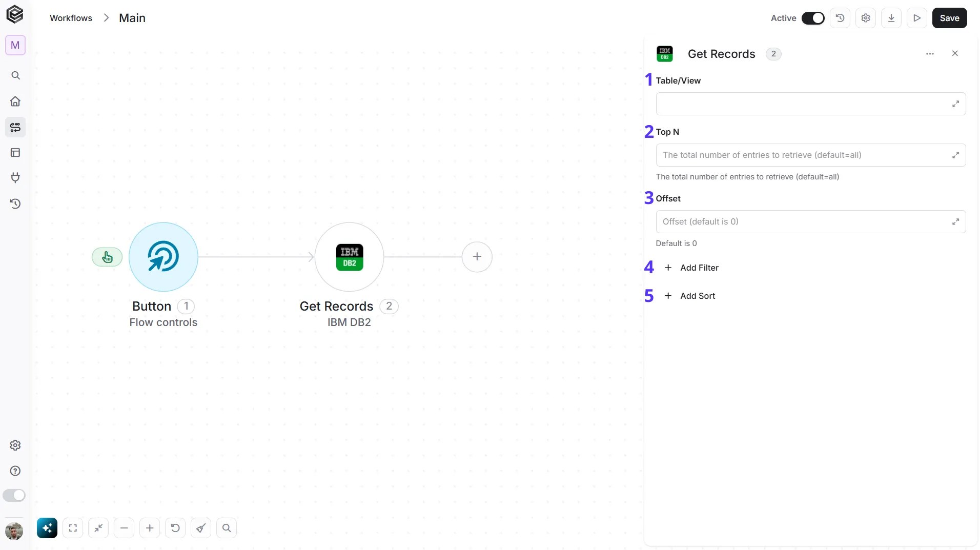This screenshot has width=980, height=550.
Task: Open the search icon in left sidebar
Action: (x=15, y=75)
